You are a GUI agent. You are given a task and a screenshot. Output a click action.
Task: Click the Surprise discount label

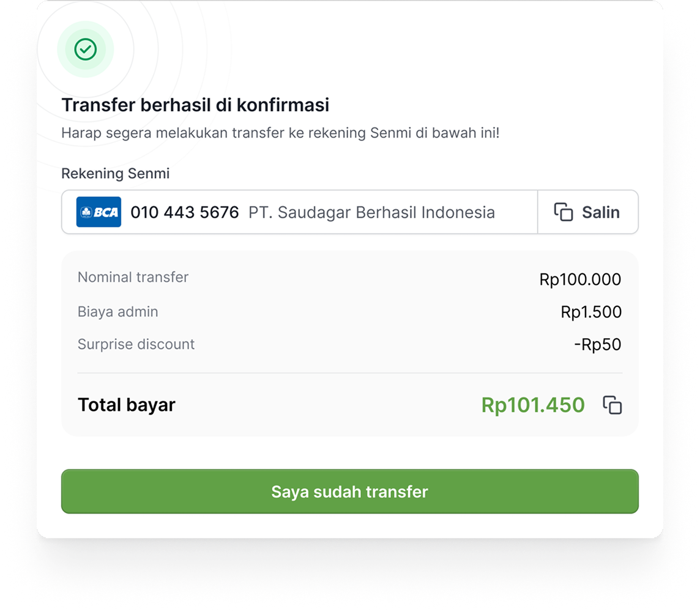tap(136, 344)
